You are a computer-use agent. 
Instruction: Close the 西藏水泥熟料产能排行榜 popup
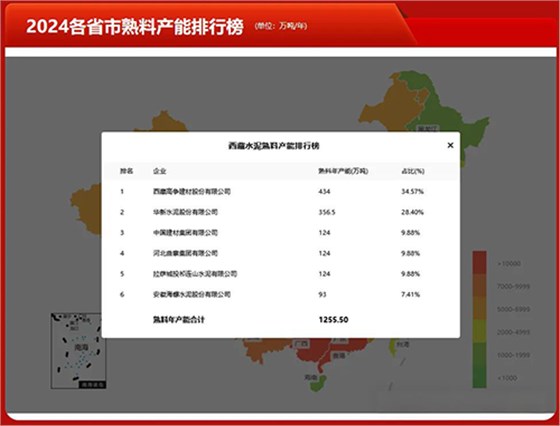(450, 145)
